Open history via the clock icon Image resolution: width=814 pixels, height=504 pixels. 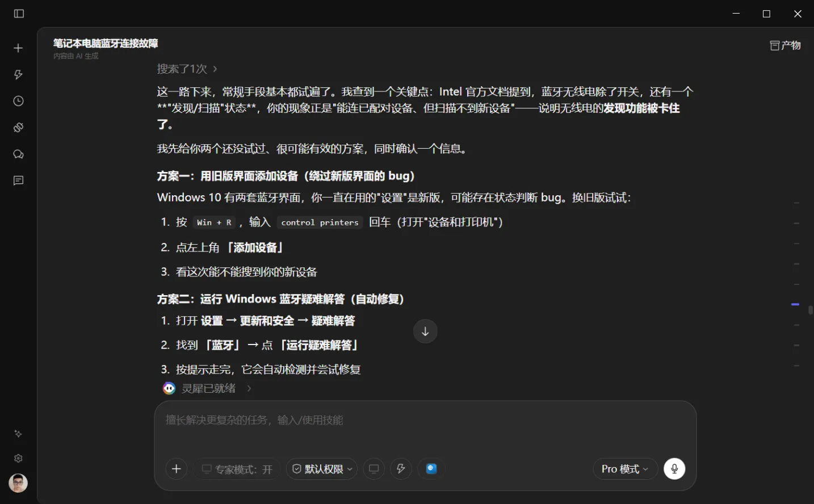click(18, 101)
